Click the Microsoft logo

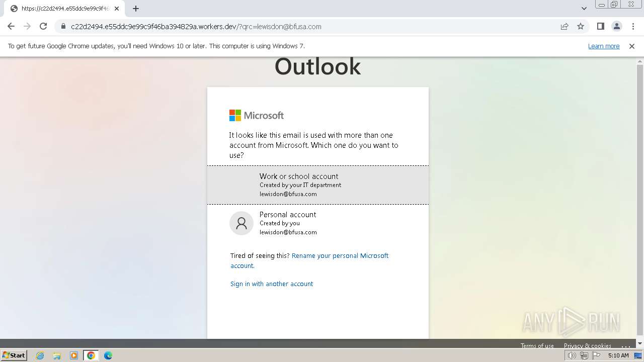point(257,116)
